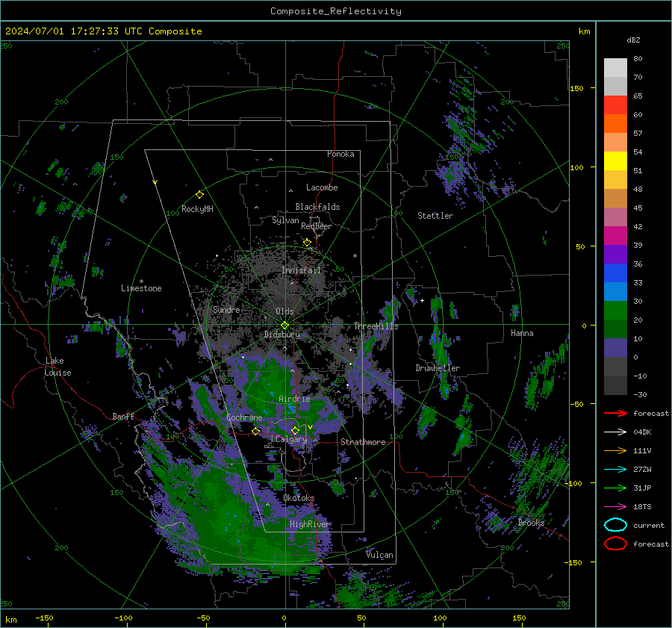Click the Banff town label
This screenshot has height=628, width=672.
123,416
